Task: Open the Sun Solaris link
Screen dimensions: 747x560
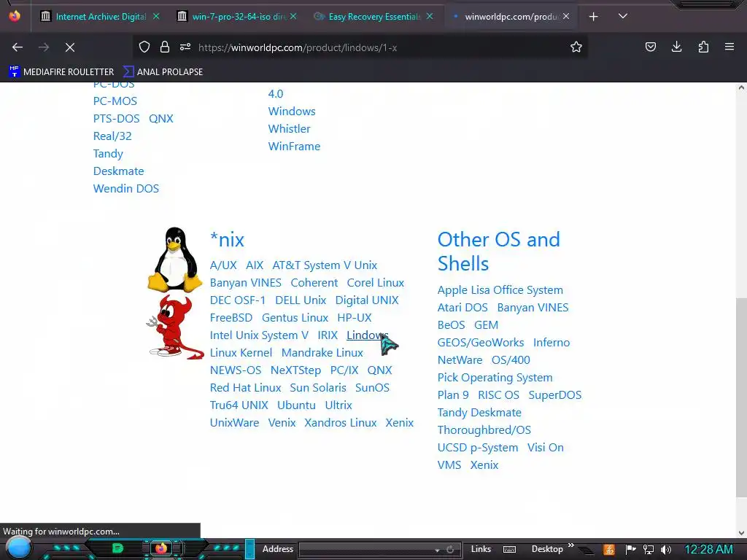Action: point(318,388)
